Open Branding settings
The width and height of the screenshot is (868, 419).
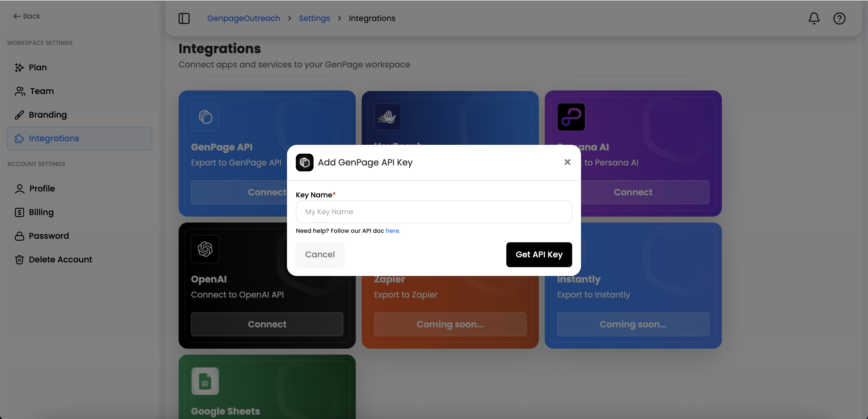click(x=80, y=115)
